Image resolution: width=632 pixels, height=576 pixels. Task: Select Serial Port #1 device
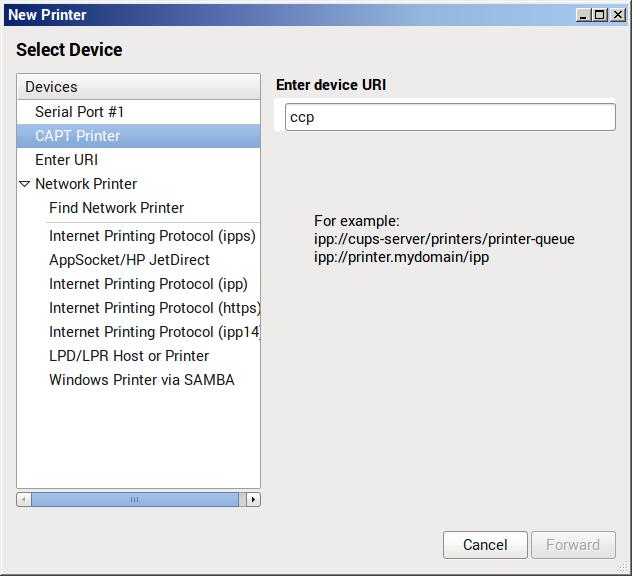coord(80,112)
